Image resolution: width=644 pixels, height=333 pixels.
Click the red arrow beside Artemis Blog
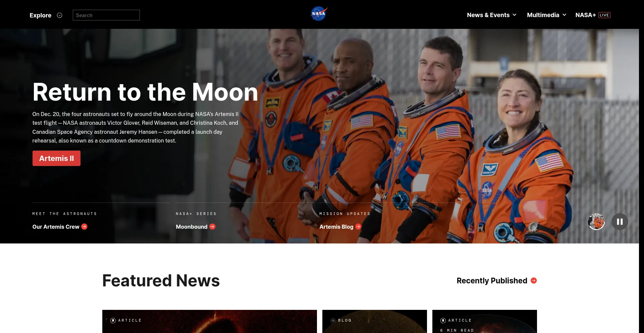pos(358,227)
